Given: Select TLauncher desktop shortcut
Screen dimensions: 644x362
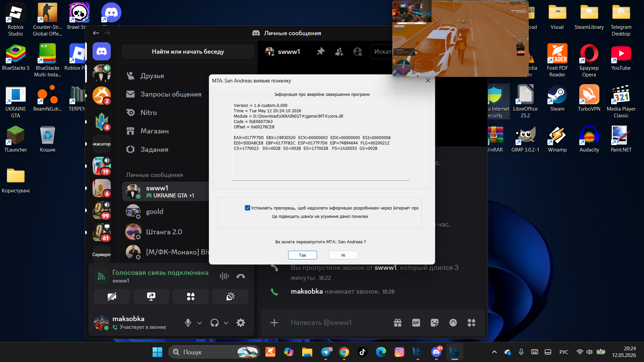Looking at the screenshot, I should click(x=15, y=139).
